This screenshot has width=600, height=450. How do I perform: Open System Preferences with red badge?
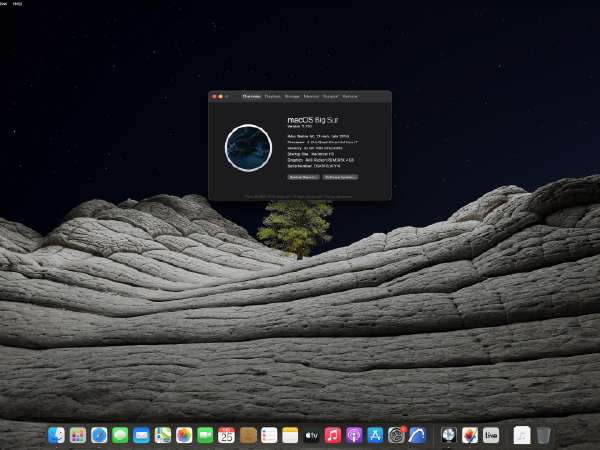coord(396,435)
